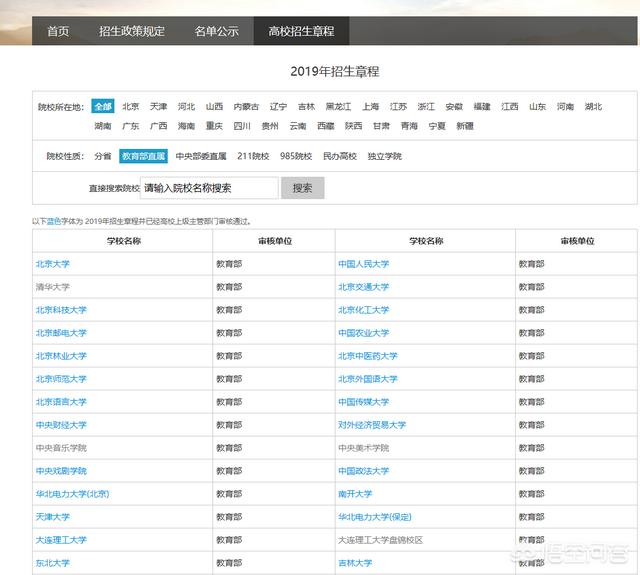Choose 河北 in location filter
This screenshot has height=575, width=640.
186,107
